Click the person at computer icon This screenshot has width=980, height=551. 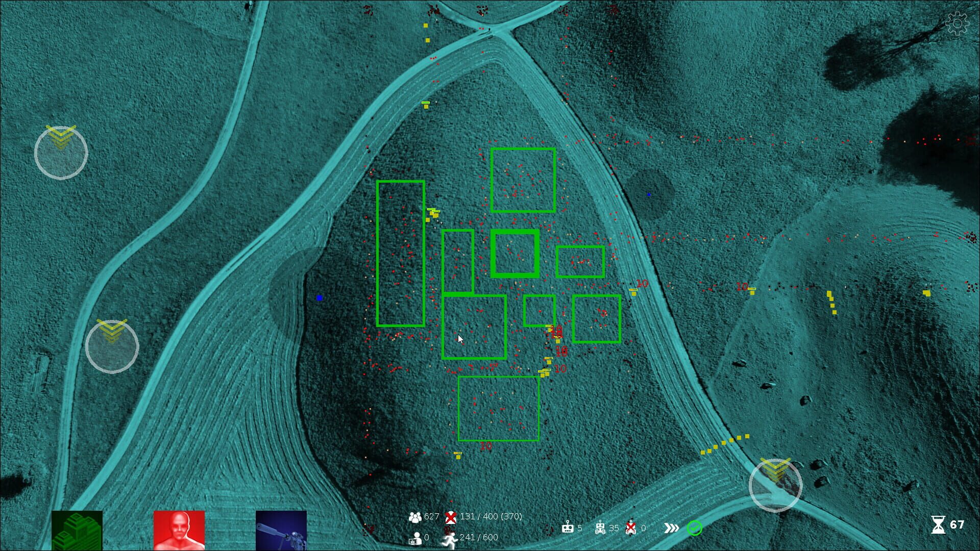click(x=415, y=538)
